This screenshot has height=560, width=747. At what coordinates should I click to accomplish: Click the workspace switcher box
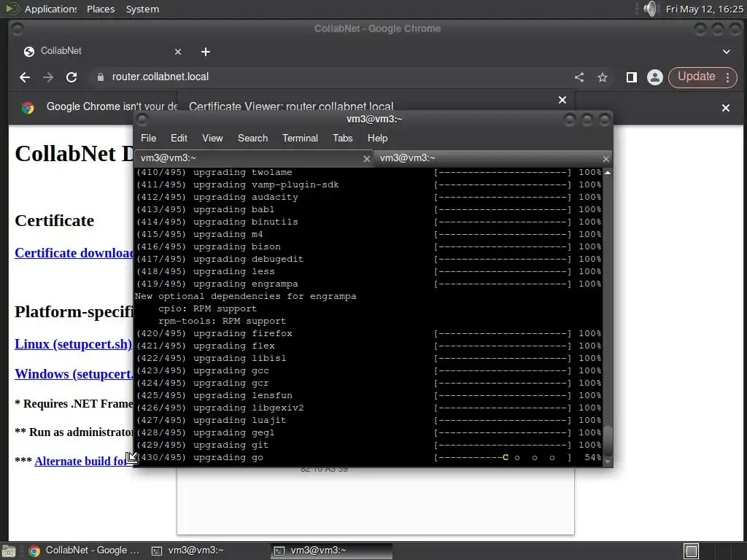[x=692, y=551]
